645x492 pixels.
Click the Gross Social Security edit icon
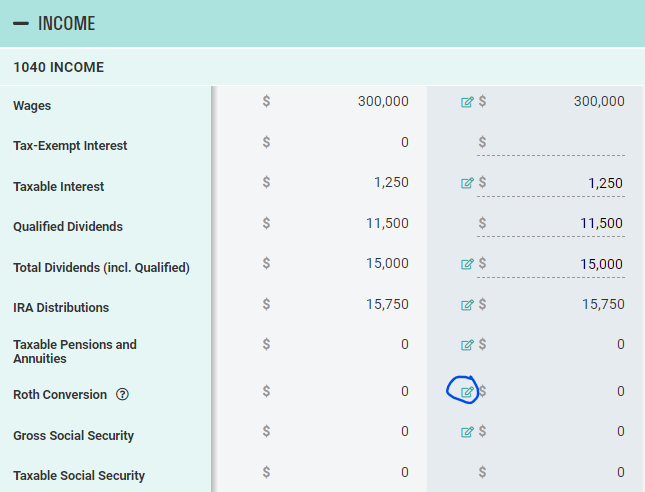[467, 432]
